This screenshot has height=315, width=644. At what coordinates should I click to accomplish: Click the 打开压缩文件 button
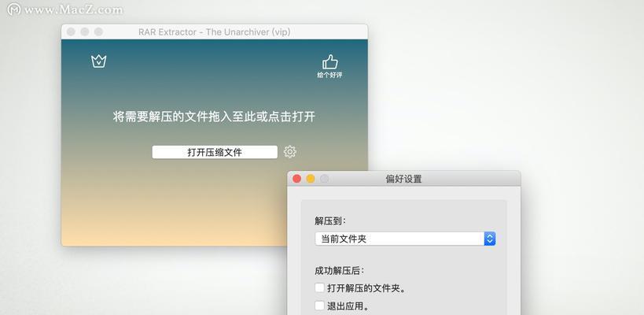pos(215,152)
